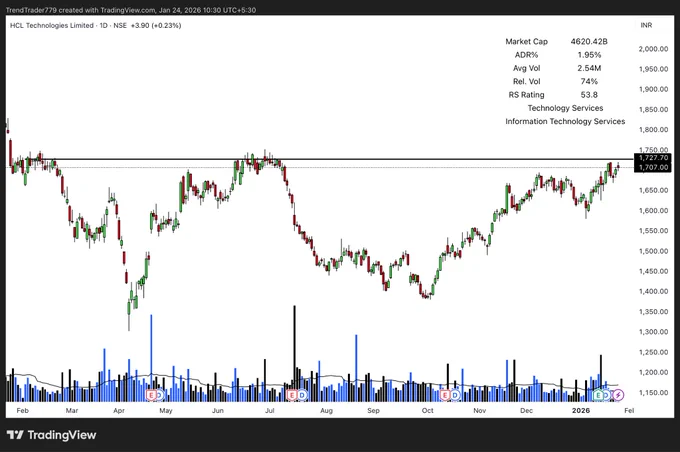The width and height of the screenshot is (680, 452).
Task: Click the Apr label on time axis
Action: point(119,410)
